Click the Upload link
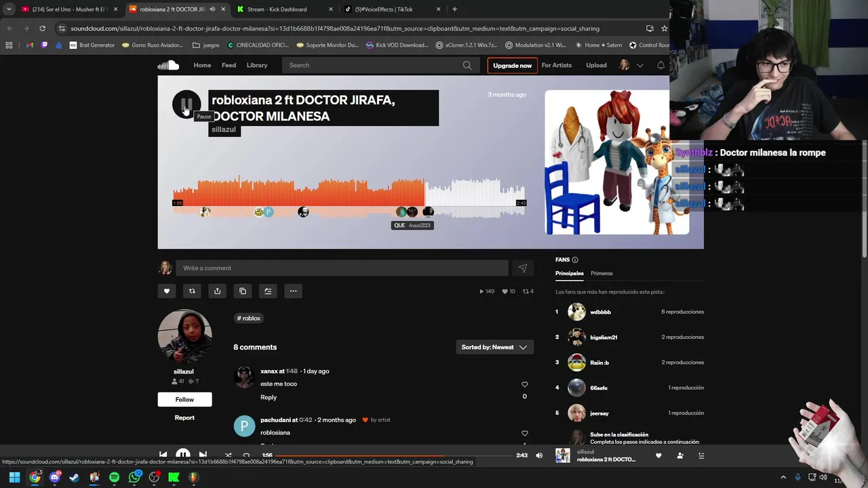 tap(596, 65)
